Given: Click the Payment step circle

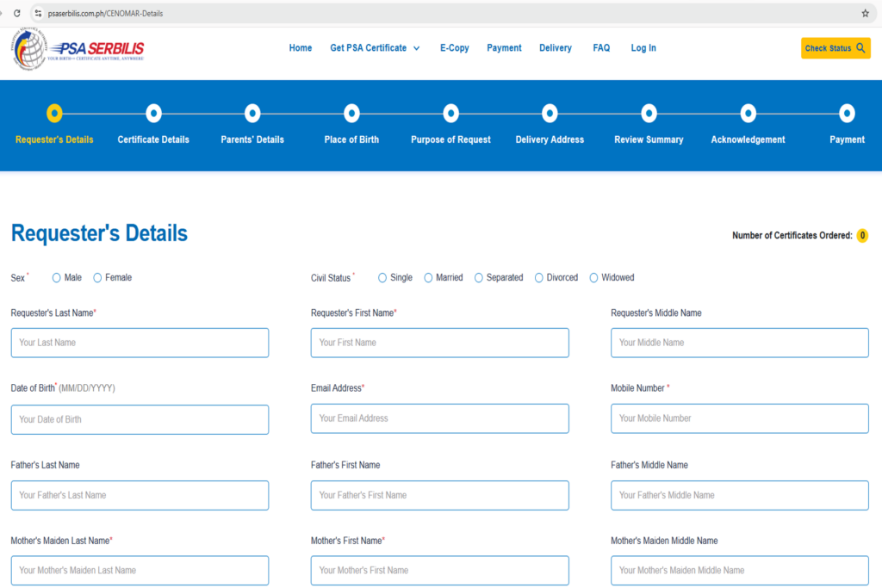Looking at the screenshot, I should click(848, 114).
